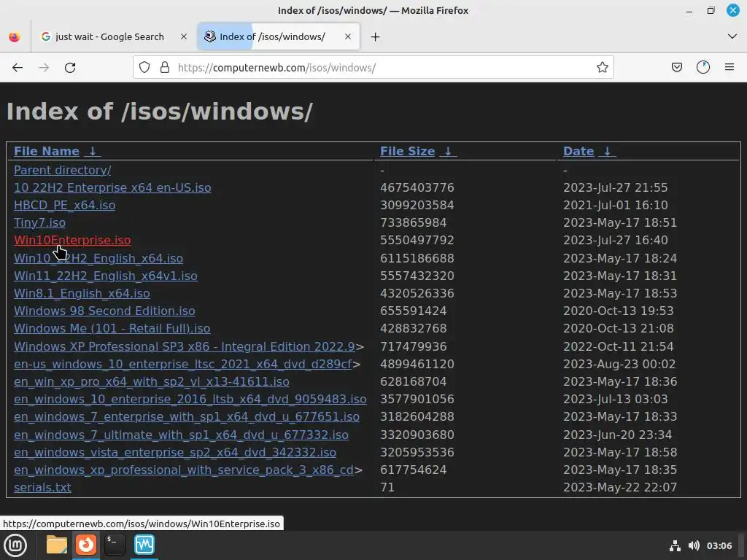Close the 'Index of /isos/windows/' tab
This screenshot has width=747, height=560.
pyautogui.click(x=348, y=36)
